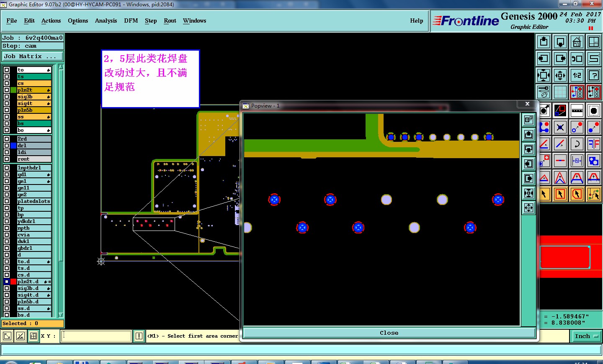
Task: Click Popview pan down icon
Action: (x=529, y=149)
